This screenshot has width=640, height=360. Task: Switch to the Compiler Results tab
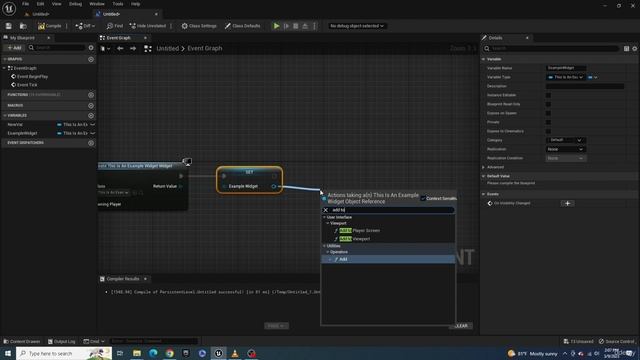(x=122, y=279)
